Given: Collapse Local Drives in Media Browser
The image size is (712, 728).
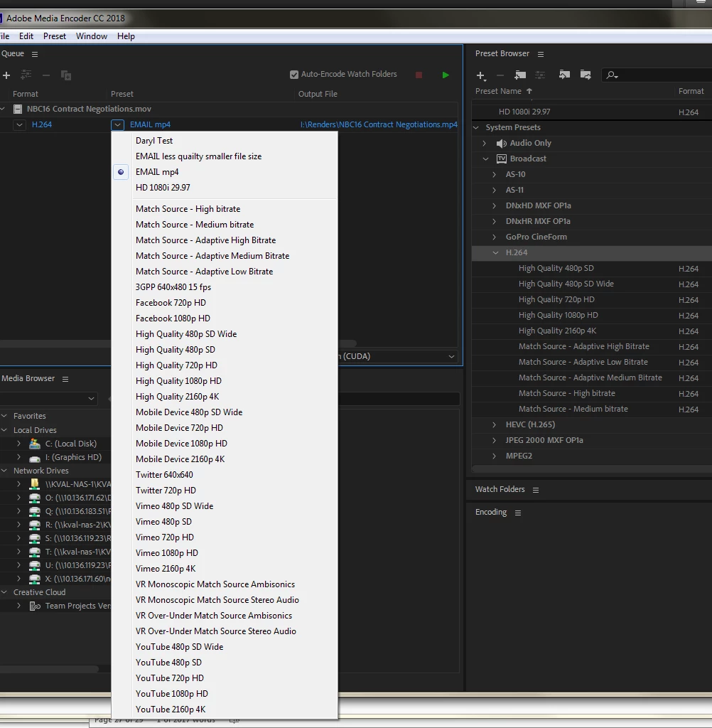Looking at the screenshot, I should (x=4, y=430).
